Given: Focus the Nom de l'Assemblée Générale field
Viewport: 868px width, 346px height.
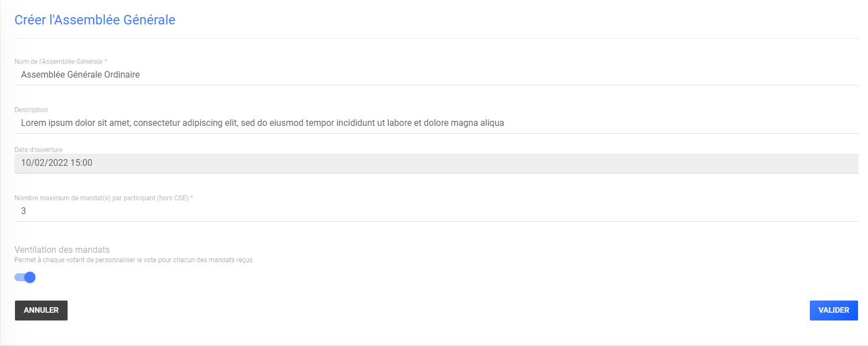Looking at the screenshot, I should [x=436, y=74].
